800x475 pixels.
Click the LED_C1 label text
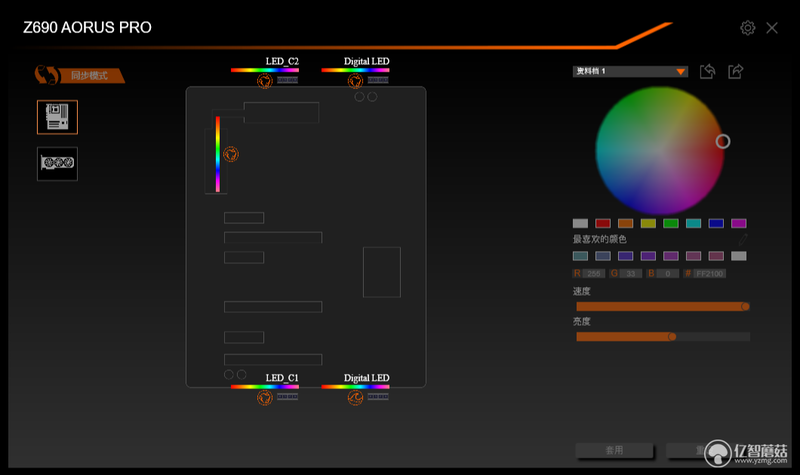pos(282,378)
